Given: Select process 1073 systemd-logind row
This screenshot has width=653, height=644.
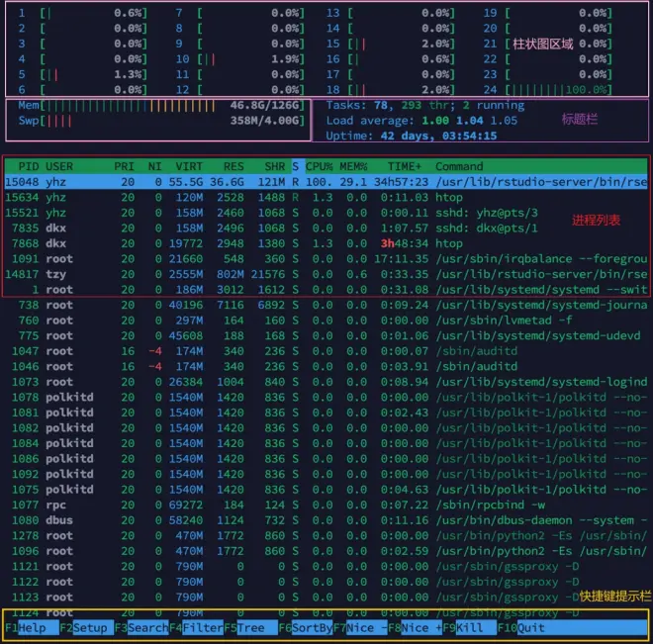Looking at the screenshot, I should [x=326, y=382].
